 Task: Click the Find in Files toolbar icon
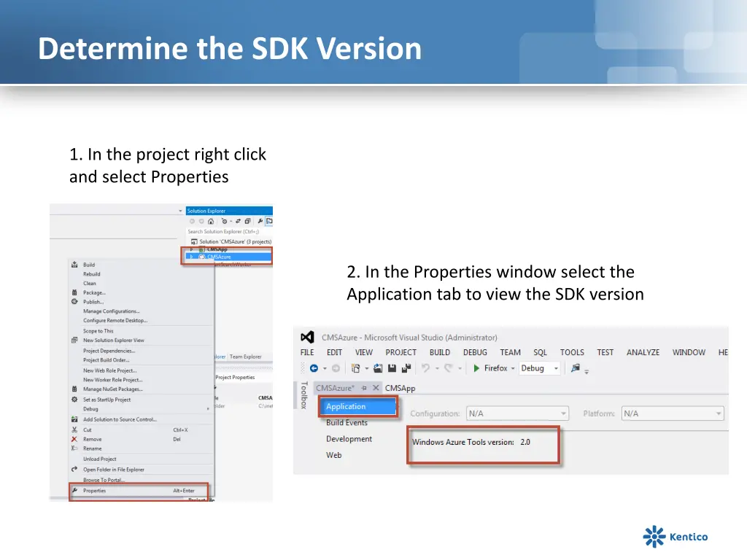(x=576, y=368)
